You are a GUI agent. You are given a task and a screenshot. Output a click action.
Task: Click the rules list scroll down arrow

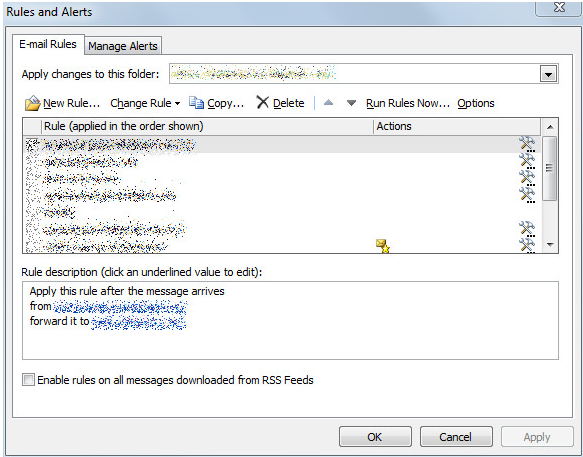(550, 245)
